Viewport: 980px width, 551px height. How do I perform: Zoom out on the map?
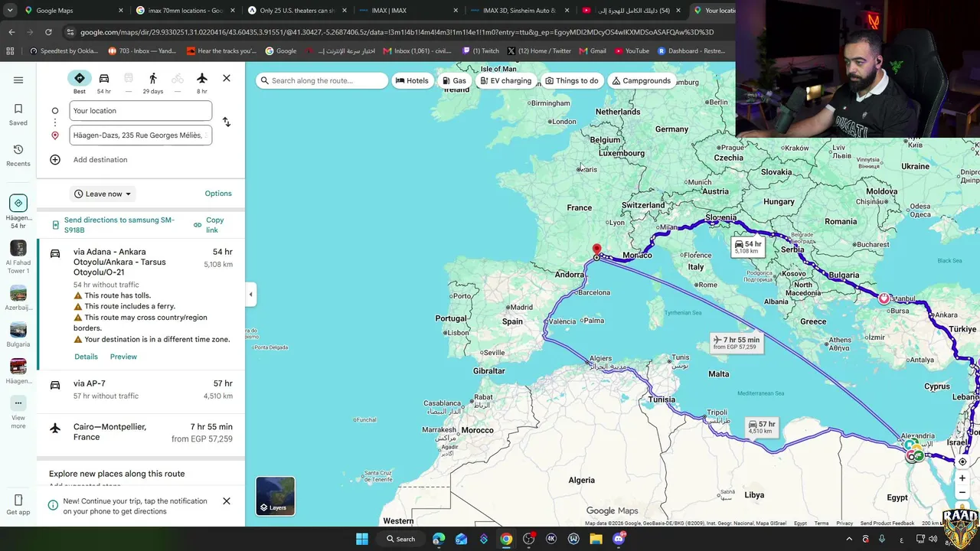pos(962,493)
